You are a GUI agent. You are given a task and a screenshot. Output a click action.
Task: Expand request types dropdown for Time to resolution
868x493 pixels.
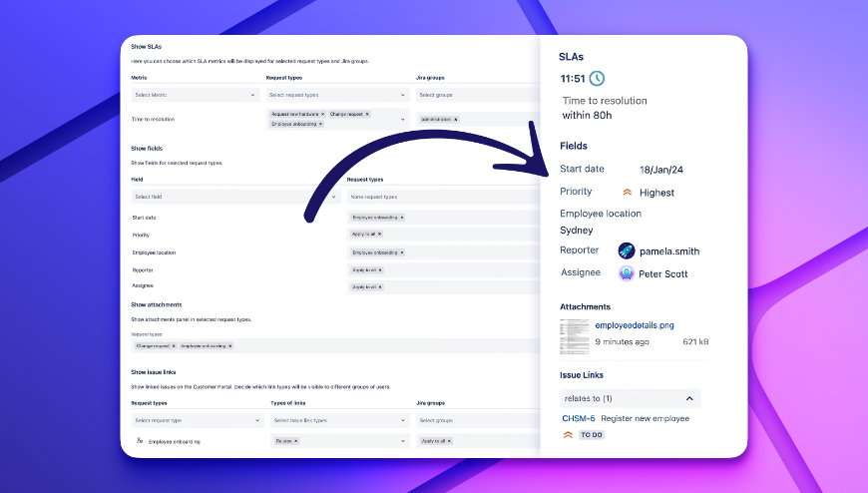[402, 119]
